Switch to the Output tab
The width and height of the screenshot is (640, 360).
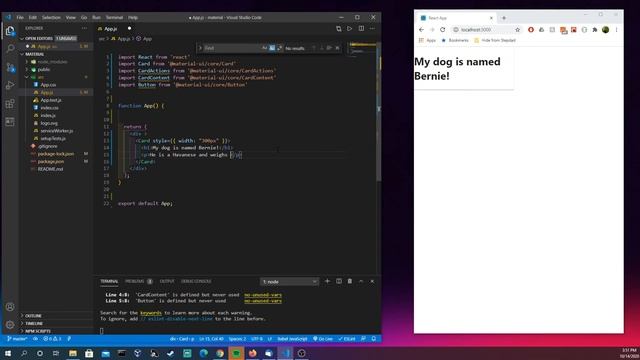[167, 281]
